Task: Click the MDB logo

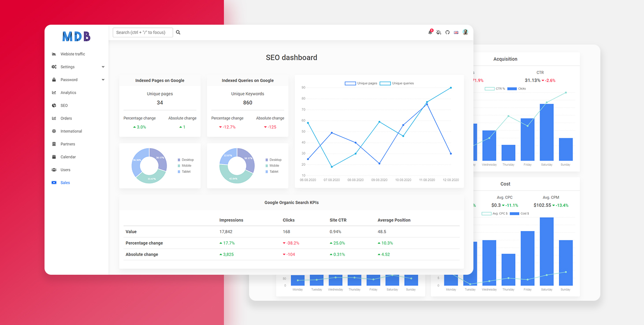Action: pos(76,37)
